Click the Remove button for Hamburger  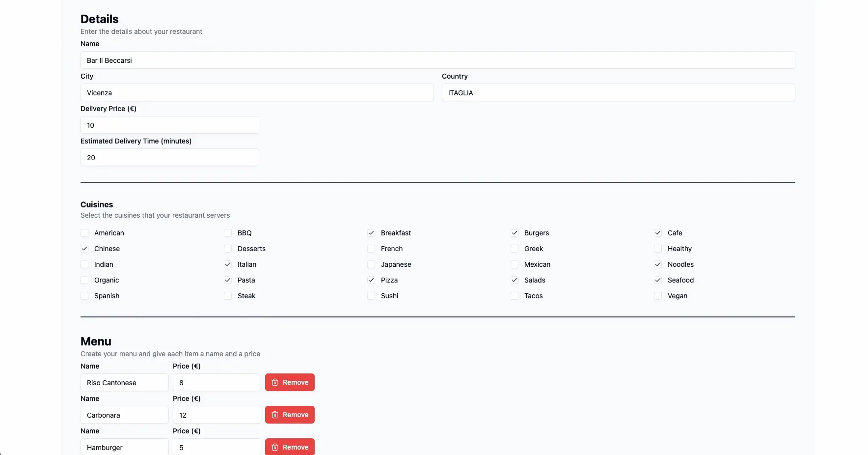pos(290,447)
